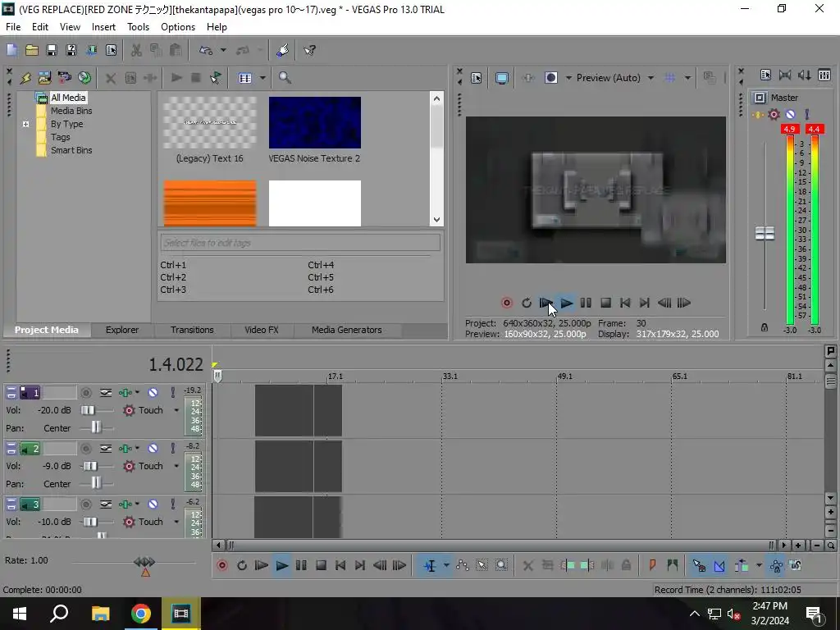Screen dimensions: 840x630
Task: Click the Search media magnifier icon
Action: tap(285, 78)
